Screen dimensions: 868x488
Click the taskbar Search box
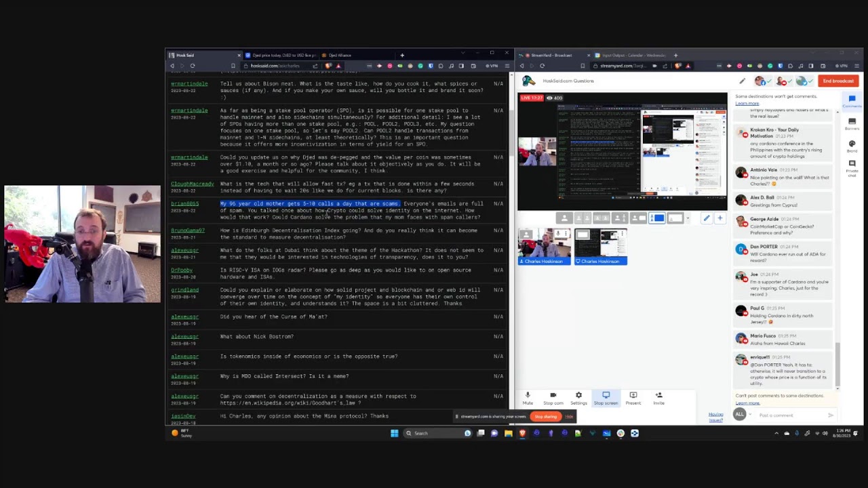(x=438, y=433)
